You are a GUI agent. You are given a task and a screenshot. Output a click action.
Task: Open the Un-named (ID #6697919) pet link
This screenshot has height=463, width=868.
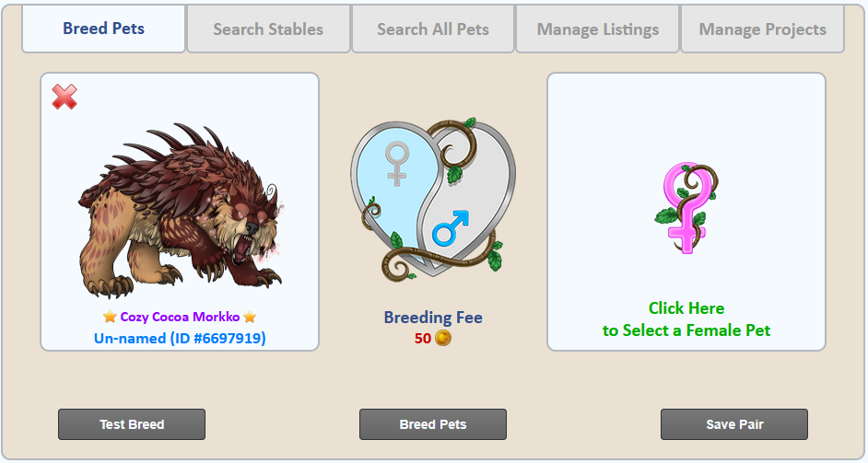(x=180, y=338)
